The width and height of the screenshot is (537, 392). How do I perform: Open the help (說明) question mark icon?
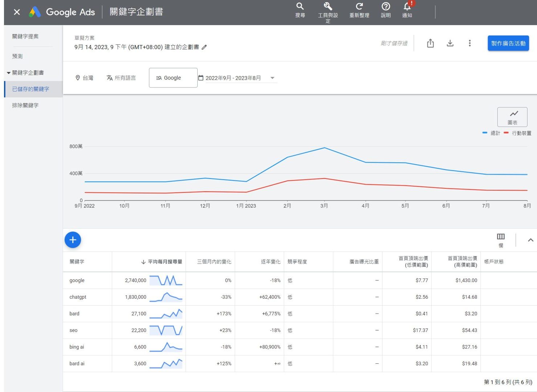click(x=385, y=7)
